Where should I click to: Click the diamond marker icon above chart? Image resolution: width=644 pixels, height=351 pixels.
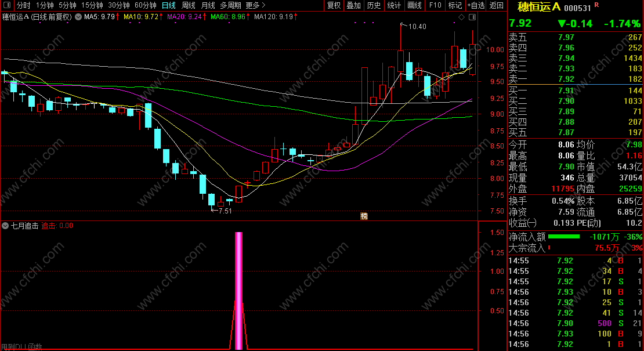pyautogui.click(x=462, y=17)
